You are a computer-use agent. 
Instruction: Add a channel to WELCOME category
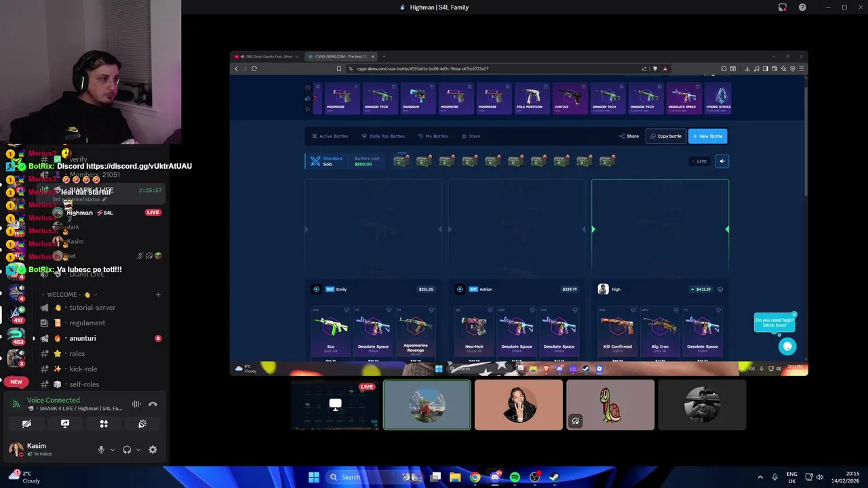click(x=158, y=295)
